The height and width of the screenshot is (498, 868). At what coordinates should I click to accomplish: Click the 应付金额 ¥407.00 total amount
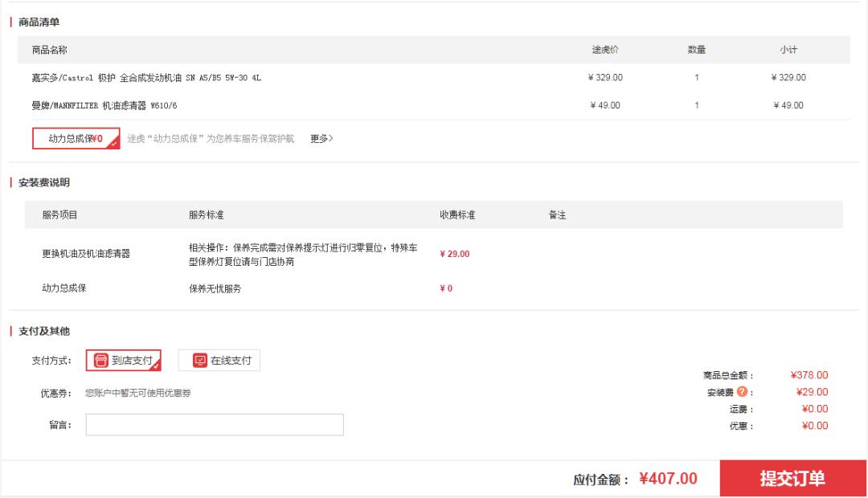point(635,480)
